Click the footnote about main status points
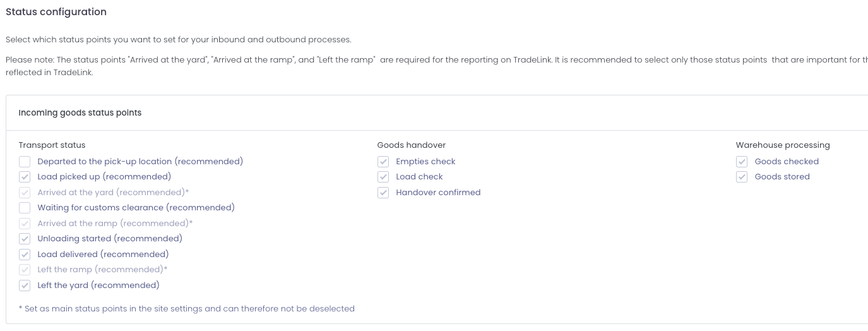 tap(187, 309)
